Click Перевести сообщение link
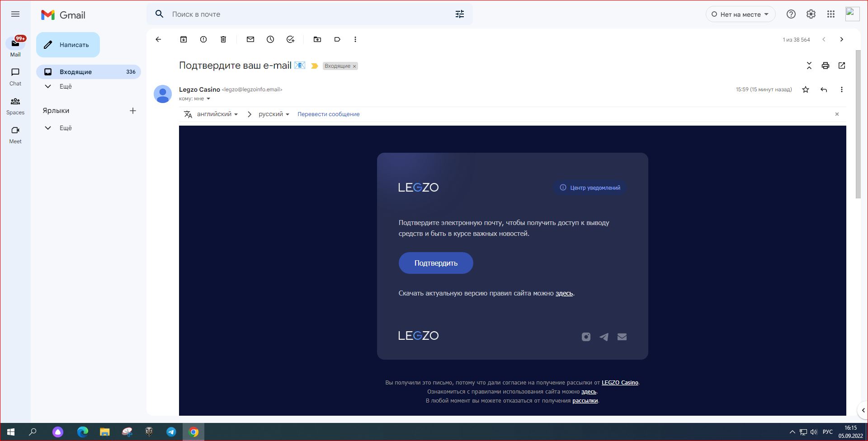Image resolution: width=868 pixels, height=441 pixels. (329, 114)
